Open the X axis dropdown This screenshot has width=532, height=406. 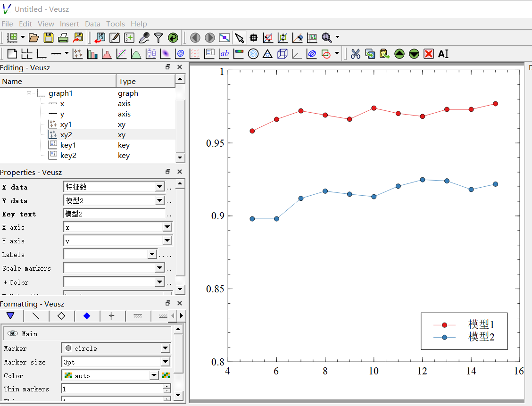167,227
